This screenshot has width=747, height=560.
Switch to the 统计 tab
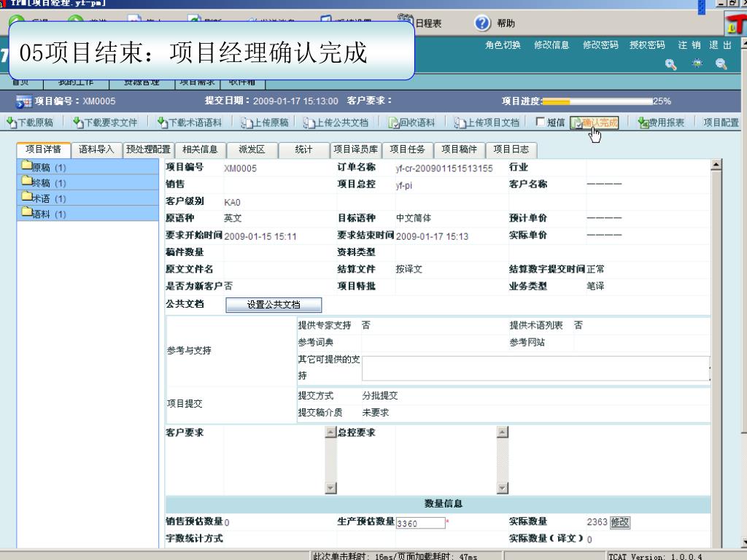(x=303, y=149)
